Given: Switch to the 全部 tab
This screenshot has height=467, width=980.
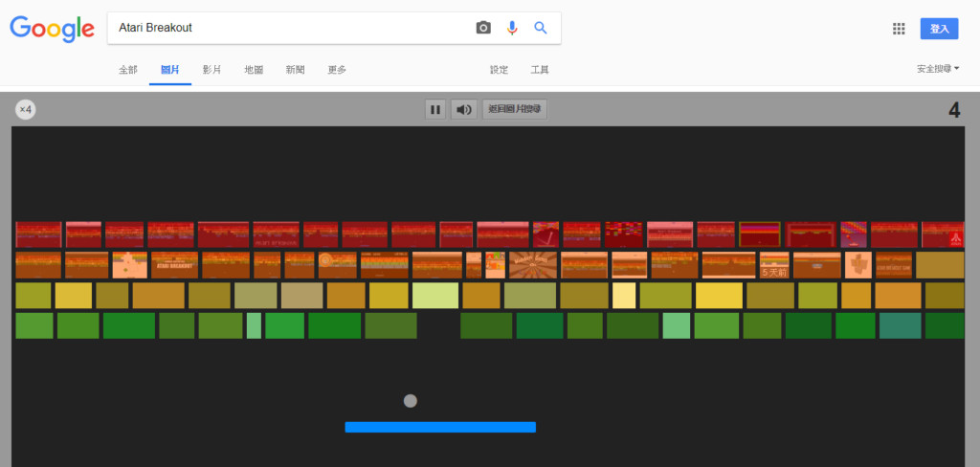Looking at the screenshot, I should coord(128,70).
